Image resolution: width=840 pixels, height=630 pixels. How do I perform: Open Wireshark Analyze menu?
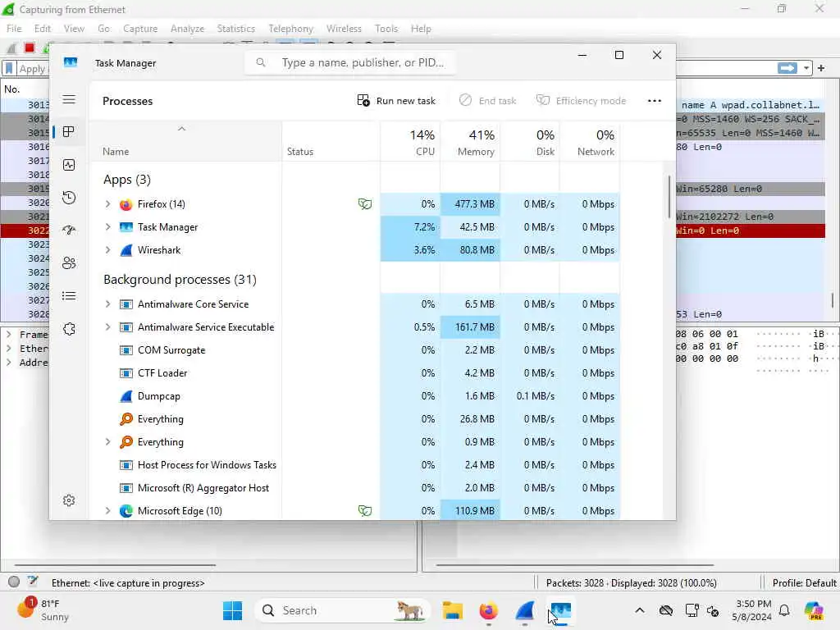[187, 29]
